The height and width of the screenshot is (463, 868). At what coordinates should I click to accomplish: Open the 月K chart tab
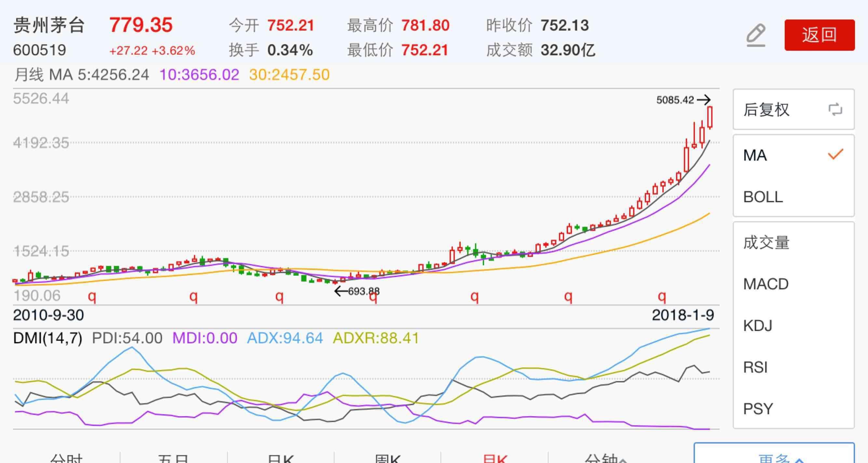click(495, 459)
